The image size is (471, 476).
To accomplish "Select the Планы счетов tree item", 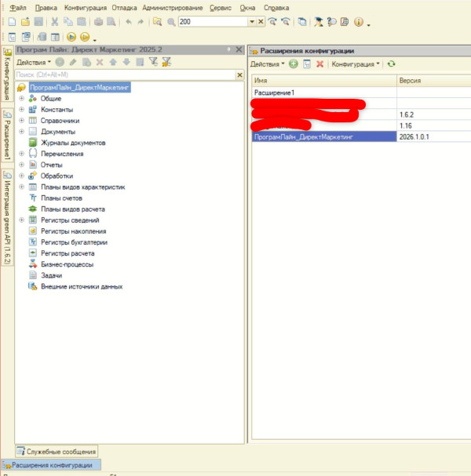I will tap(61, 198).
